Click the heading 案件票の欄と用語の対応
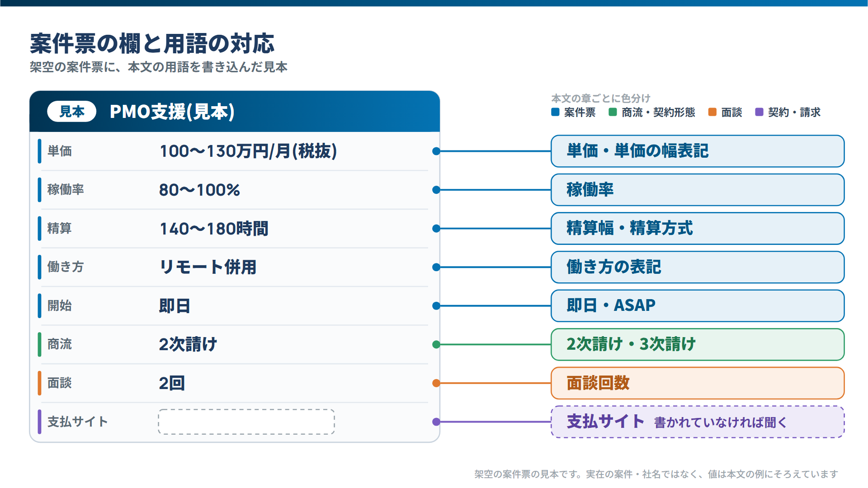 152,44
